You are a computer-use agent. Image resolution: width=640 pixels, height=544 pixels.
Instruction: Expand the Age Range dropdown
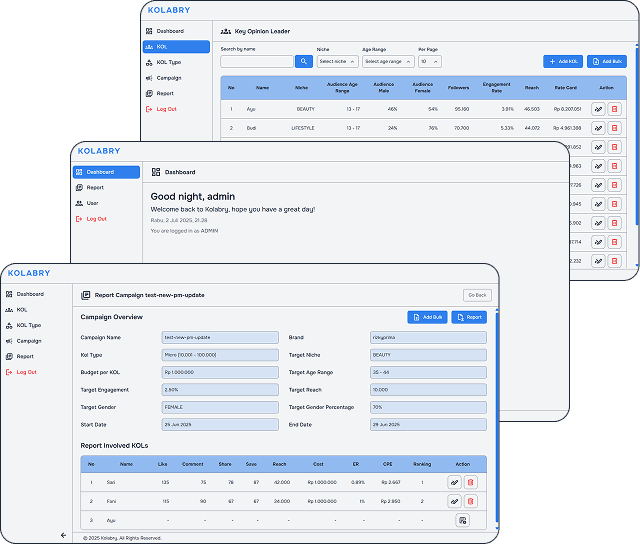[x=389, y=62]
